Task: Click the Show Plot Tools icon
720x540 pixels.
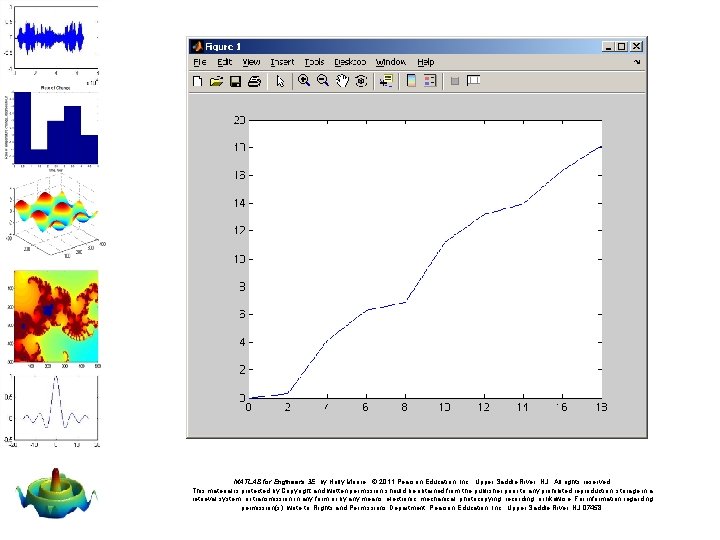Action: (x=473, y=81)
